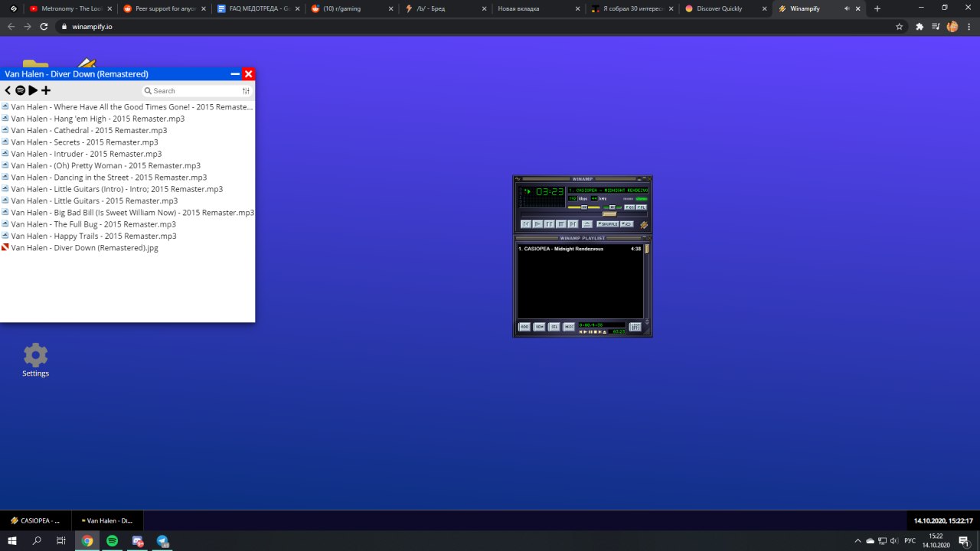980x551 pixels.
Task: Switch to the Discover Quickly browser tab
Action: [726, 8]
